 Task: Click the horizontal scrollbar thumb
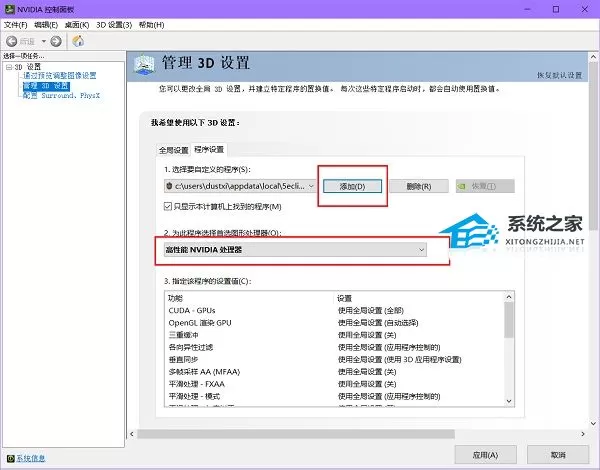(296, 434)
